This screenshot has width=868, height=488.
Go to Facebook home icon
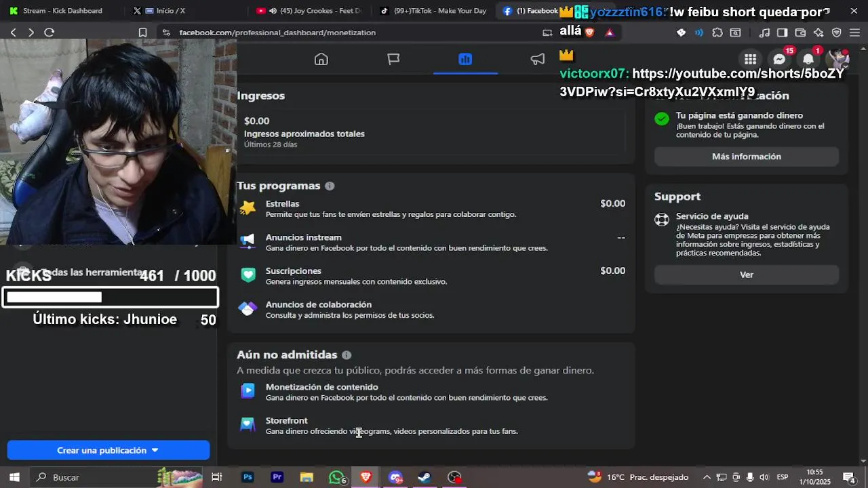pyautogui.click(x=321, y=59)
